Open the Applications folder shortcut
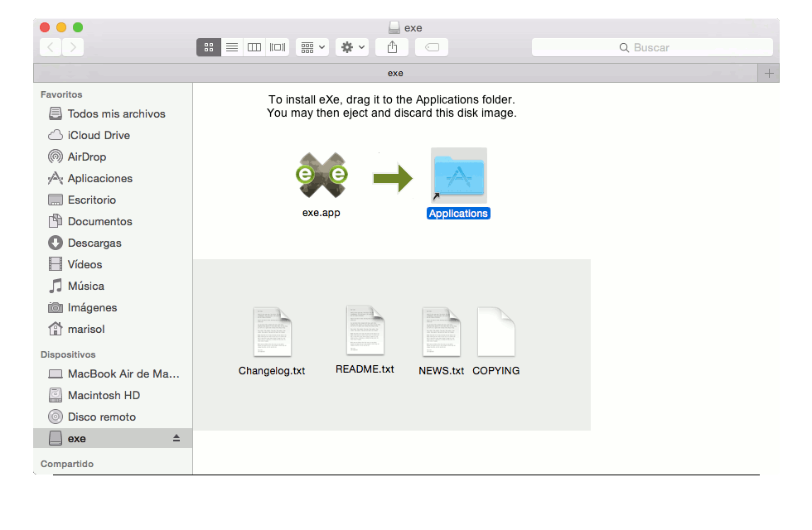 tap(458, 176)
